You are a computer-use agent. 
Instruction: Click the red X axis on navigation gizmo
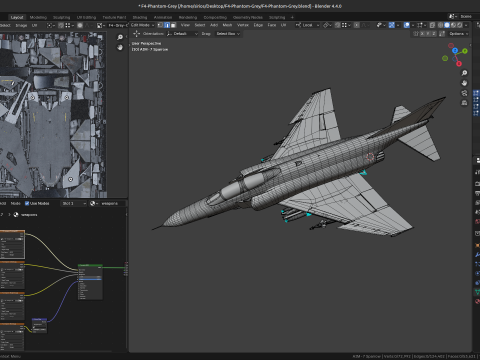tap(459, 64)
